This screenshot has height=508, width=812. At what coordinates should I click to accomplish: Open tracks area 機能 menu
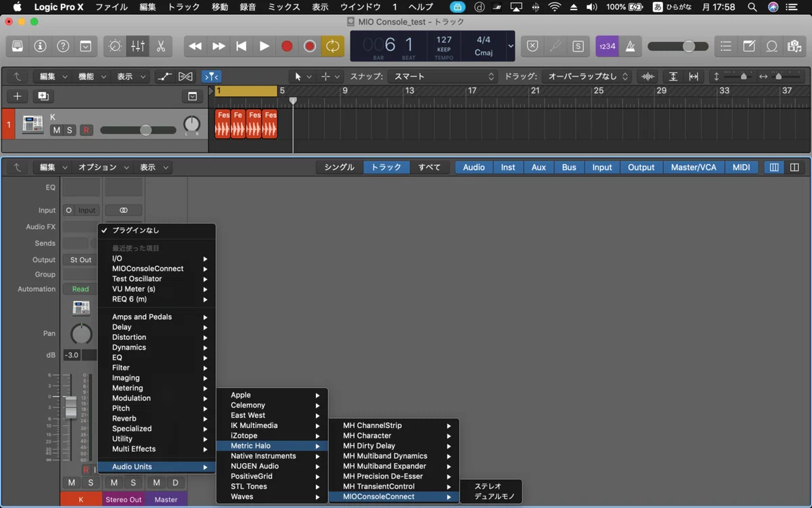pos(92,77)
